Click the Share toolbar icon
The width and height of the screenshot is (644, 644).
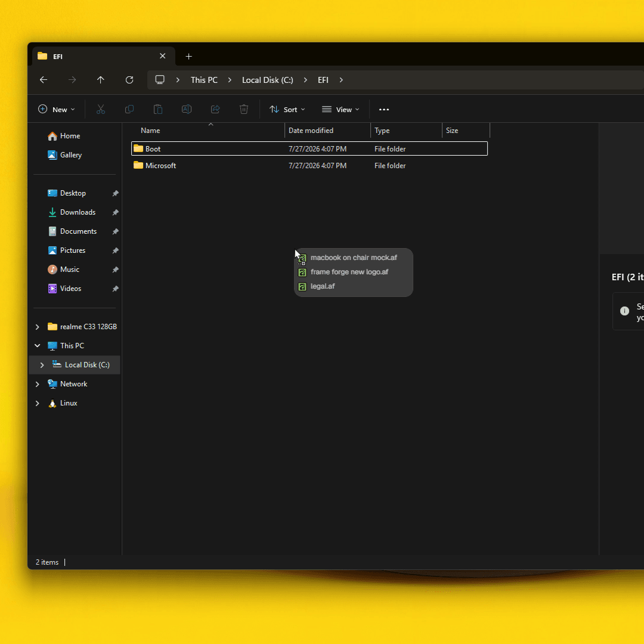click(215, 109)
